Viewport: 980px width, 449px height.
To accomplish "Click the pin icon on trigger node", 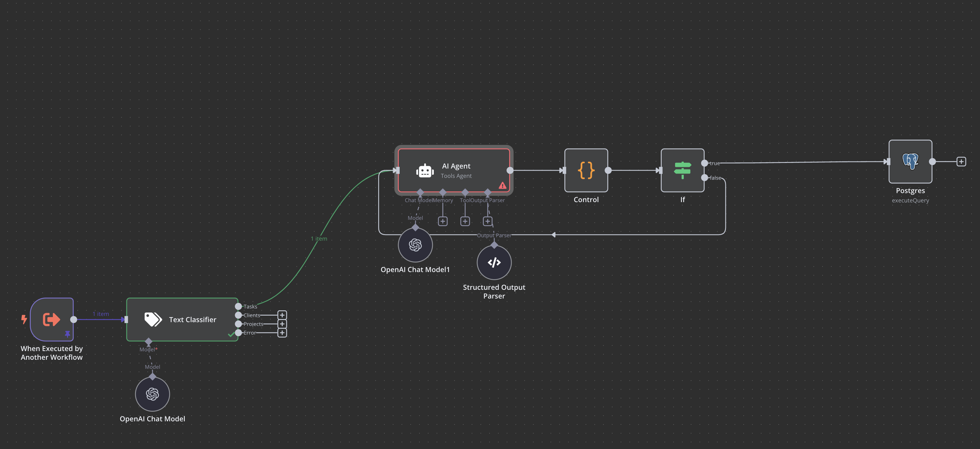I will [x=68, y=334].
